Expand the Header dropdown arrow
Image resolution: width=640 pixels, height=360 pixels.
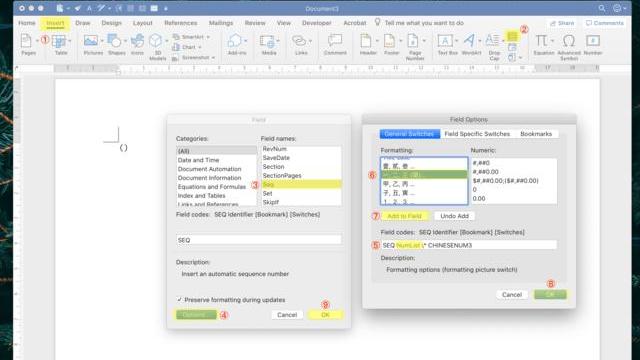click(377, 41)
